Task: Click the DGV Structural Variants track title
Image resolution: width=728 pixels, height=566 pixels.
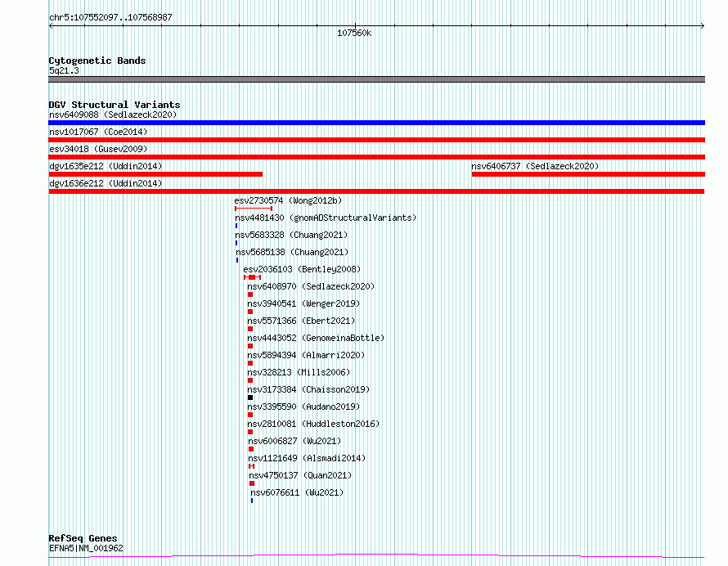Action: click(x=115, y=105)
